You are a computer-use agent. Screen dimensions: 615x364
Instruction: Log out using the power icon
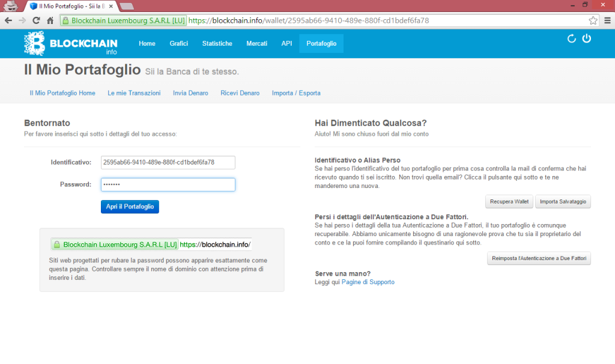tap(586, 38)
